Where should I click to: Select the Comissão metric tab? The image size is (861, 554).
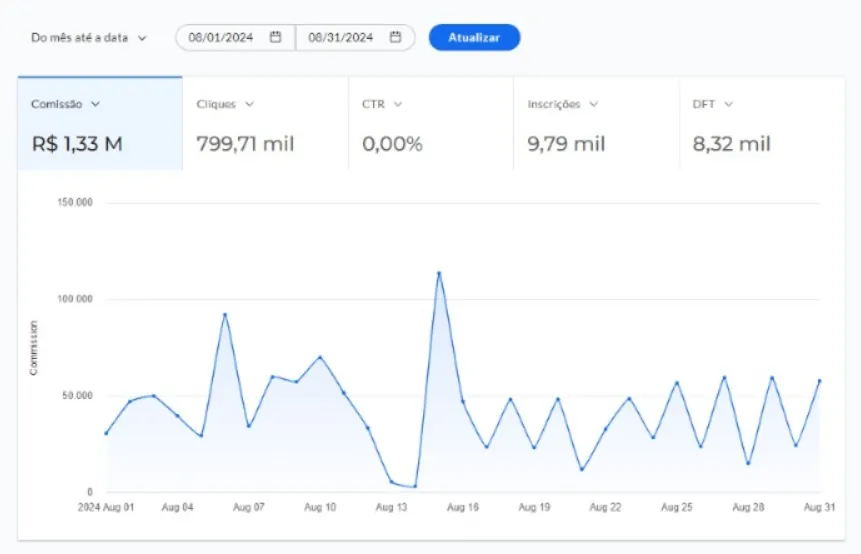coord(100,124)
